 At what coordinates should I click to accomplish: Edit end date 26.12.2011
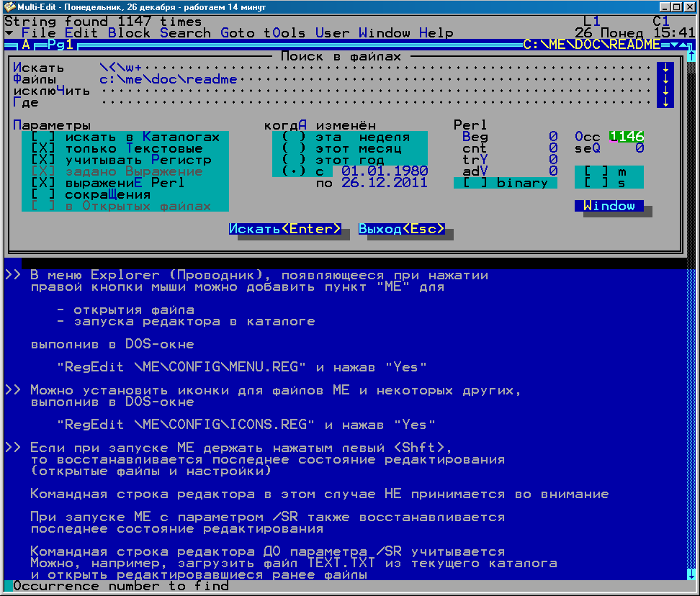coord(385,182)
